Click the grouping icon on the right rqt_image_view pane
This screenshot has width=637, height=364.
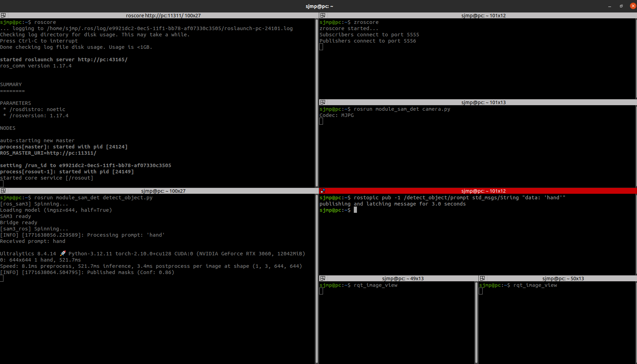coord(482,278)
